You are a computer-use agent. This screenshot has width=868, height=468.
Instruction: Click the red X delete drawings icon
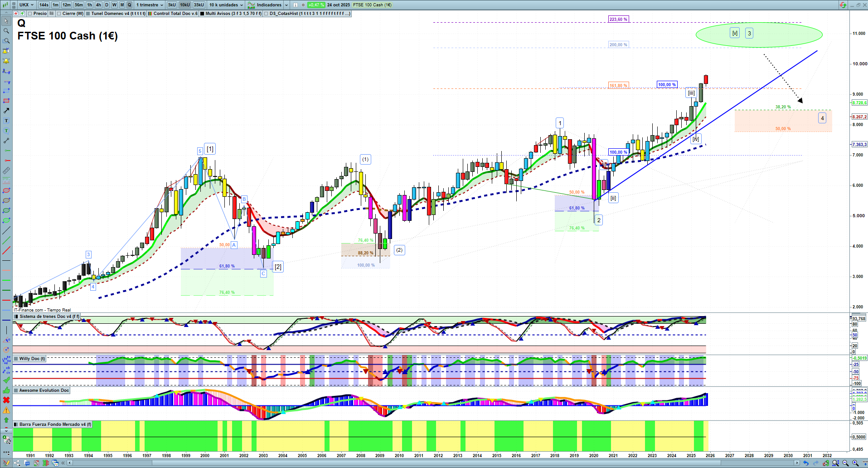[x=6, y=400]
